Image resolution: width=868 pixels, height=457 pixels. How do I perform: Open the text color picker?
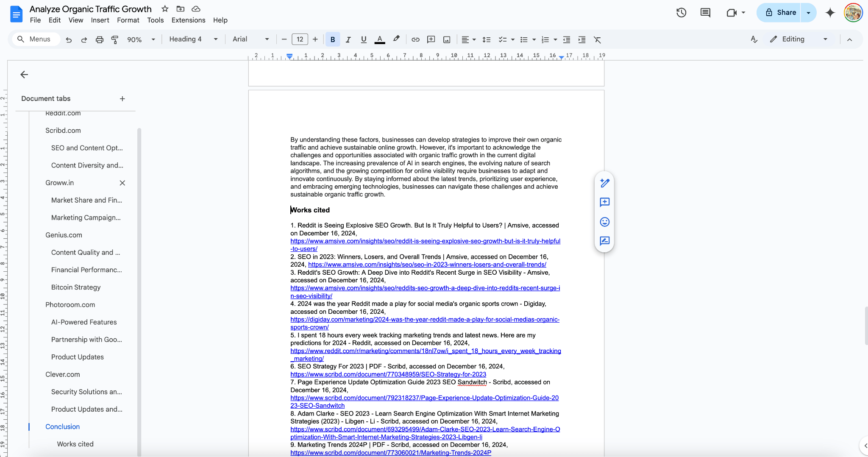[x=379, y=39]
